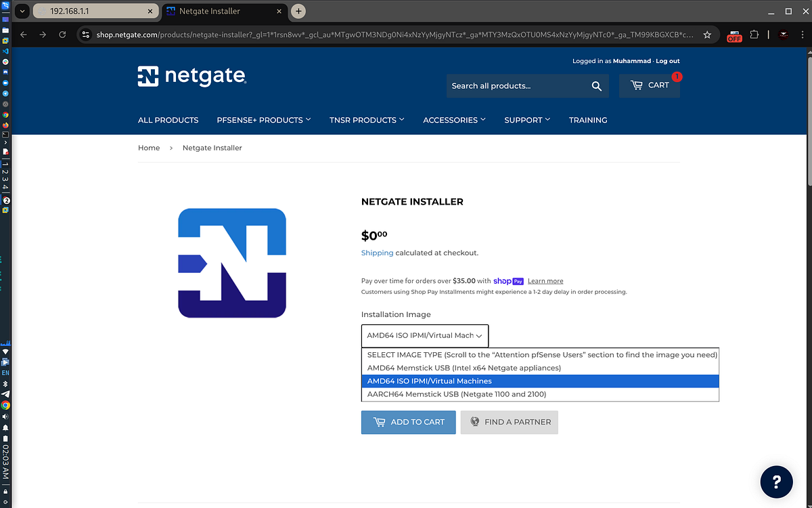The image size is (812, 508).
Task: Click the Add to Cart button
Action: point(409,422)
